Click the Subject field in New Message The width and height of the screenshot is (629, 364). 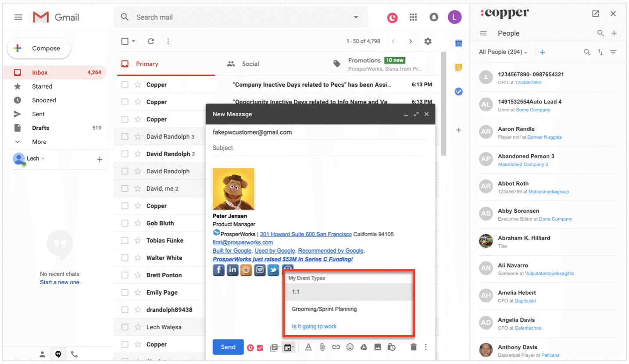[320, 148]
